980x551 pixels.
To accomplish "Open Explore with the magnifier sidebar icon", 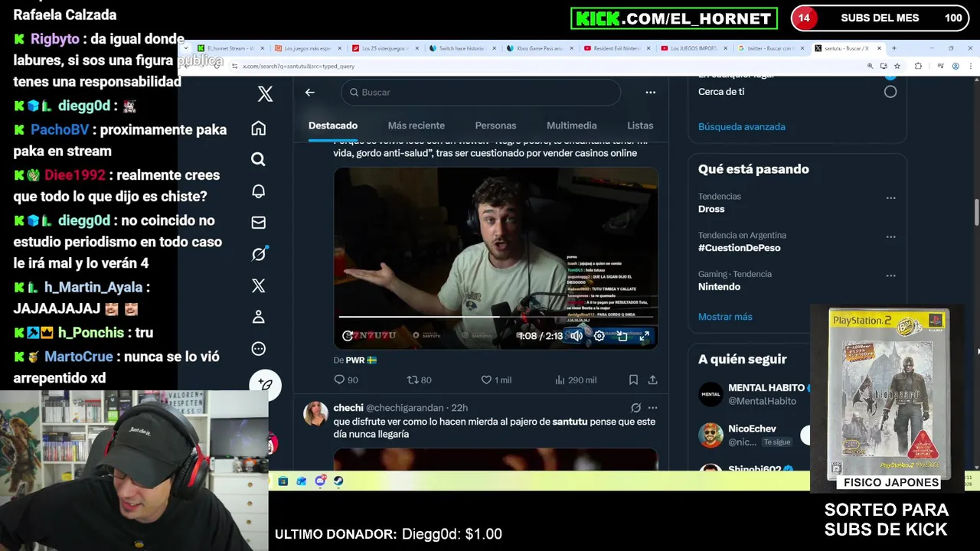I will coord(259,159).
